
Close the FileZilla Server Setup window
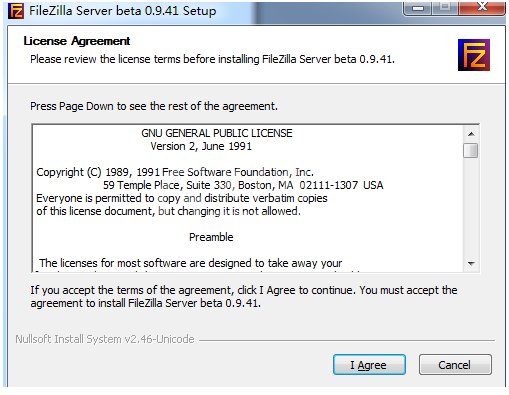tap(482, 8)
